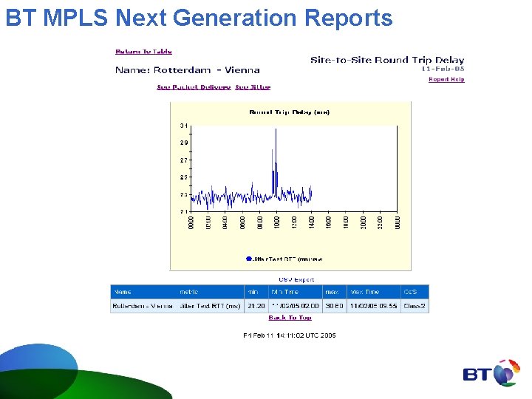The image size is (532, 399).
Task: Click the 21.20 min value cell
Action: 256,306
